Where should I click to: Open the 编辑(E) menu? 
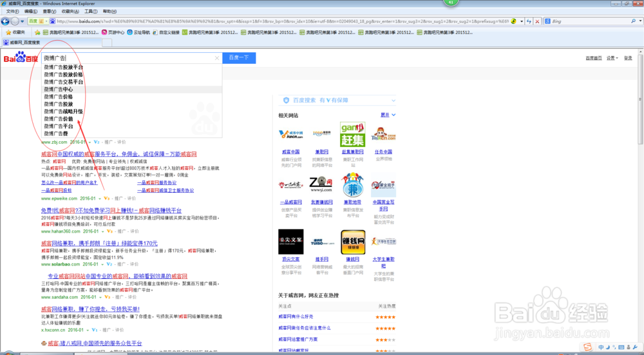(x=31, y=12)
